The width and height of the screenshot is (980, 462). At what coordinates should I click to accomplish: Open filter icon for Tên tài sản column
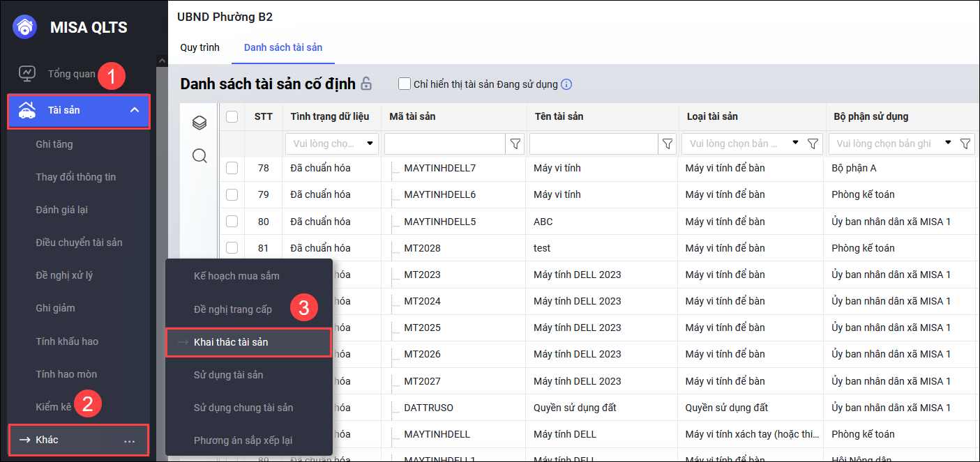pyautogui.click(x=668, y=144)
